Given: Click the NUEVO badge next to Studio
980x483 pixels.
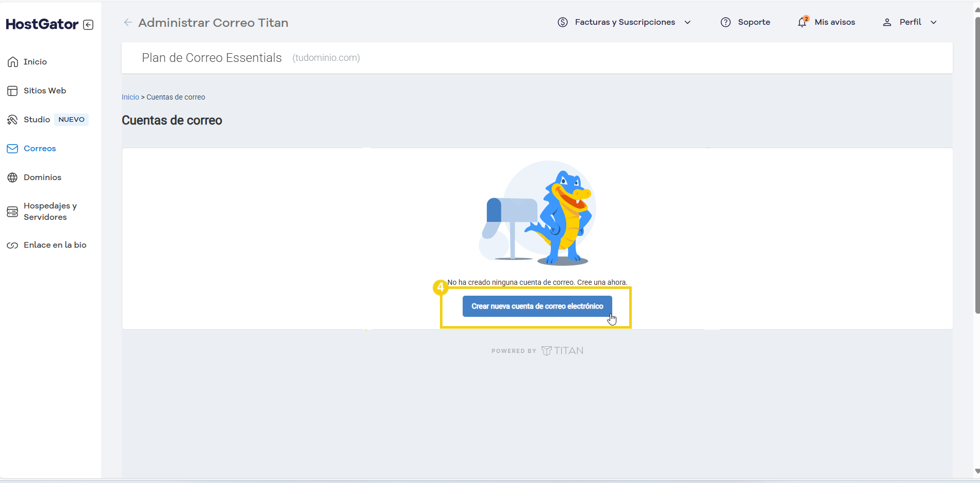Looking at the screenshot, I should [71, 120].
